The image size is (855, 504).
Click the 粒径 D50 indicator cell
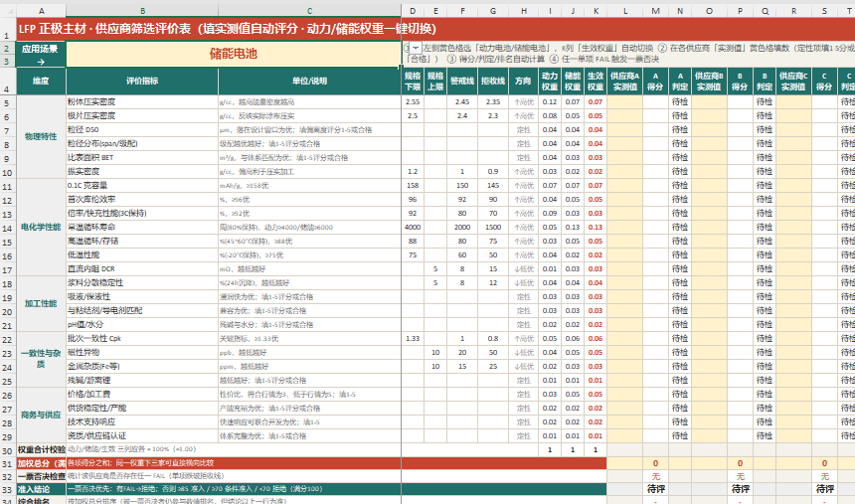coord(142,130)
